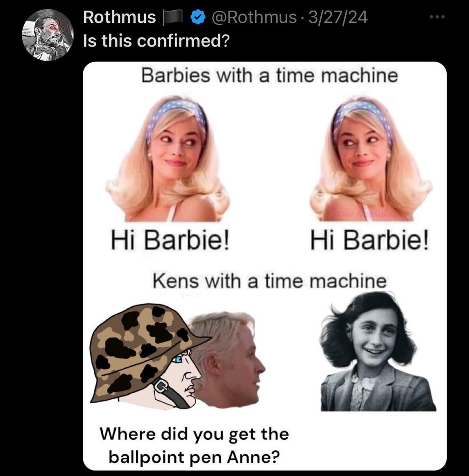Open the attached meme image

(264, 265)
